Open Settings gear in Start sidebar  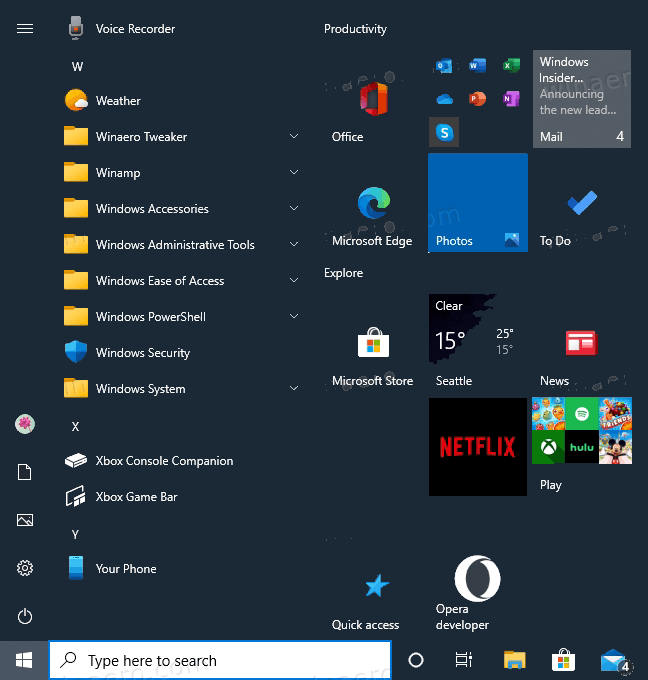(25, 568)
